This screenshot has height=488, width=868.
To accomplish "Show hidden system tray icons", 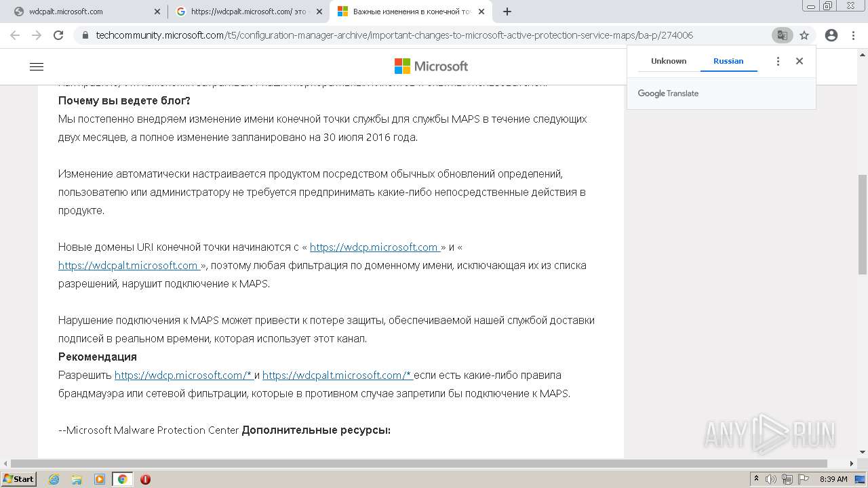I will (757, 479).
